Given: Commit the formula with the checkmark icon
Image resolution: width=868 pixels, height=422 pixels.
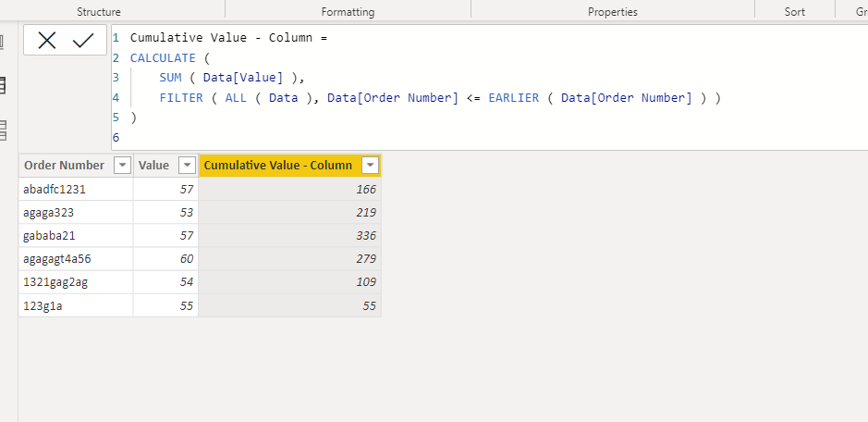Looking at the screenshot, I should tap(83, 40).
